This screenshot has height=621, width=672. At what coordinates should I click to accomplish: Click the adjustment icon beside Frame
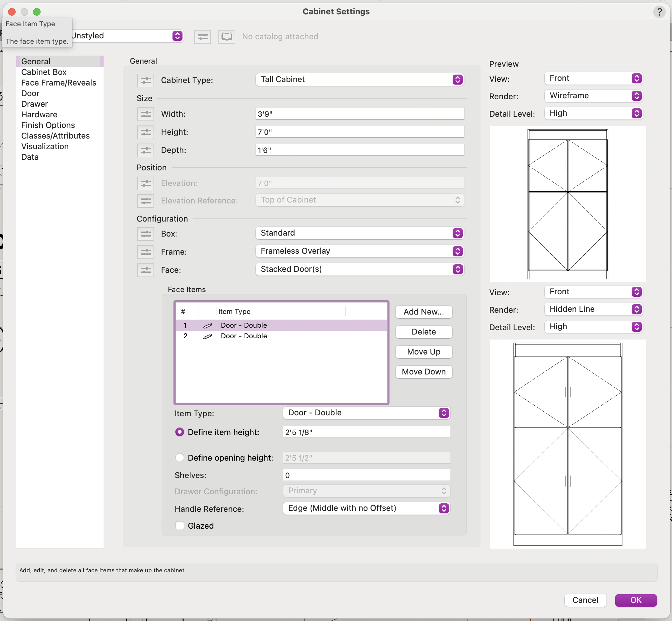tap(145, 252)
